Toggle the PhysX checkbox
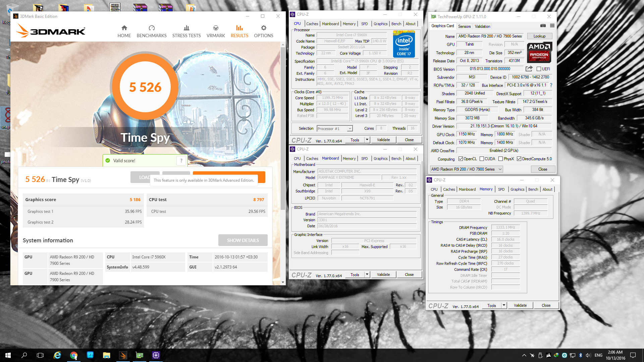The image size is (644, 362). click(500, 159)
